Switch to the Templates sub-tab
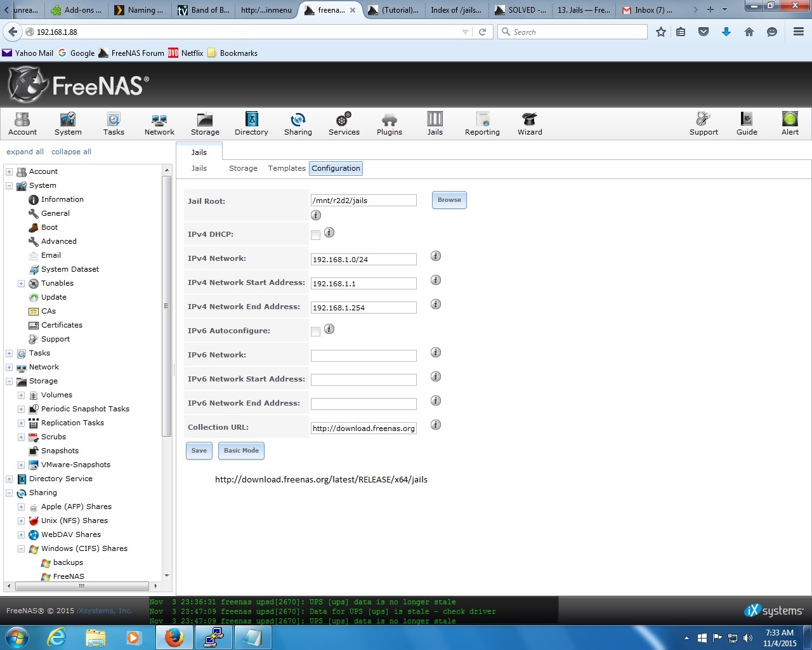The width and height of the screenshot is (812, 650). click(x=287, y=168)
